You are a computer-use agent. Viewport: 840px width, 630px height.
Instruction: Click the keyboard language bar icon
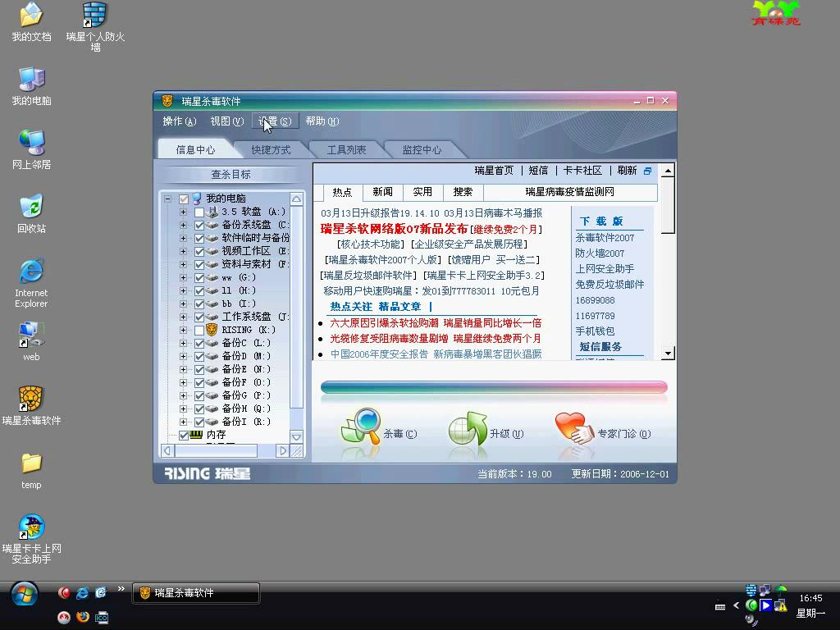pos(720,606)
